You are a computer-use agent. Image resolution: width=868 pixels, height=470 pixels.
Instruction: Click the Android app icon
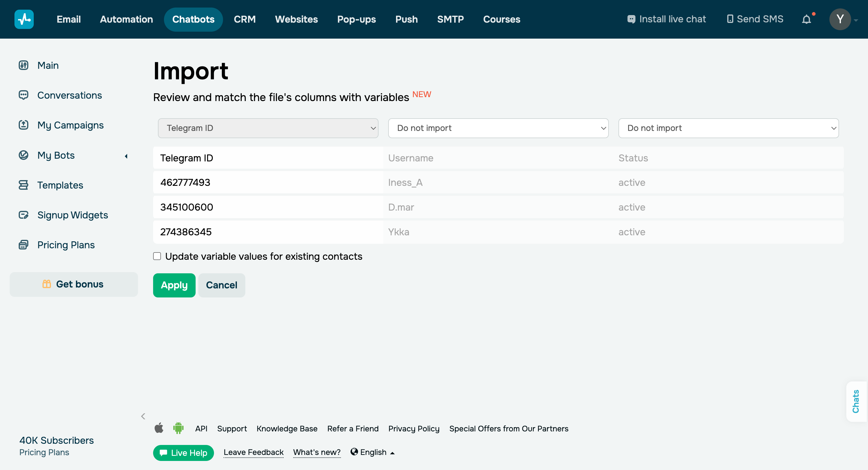[178, 428]
